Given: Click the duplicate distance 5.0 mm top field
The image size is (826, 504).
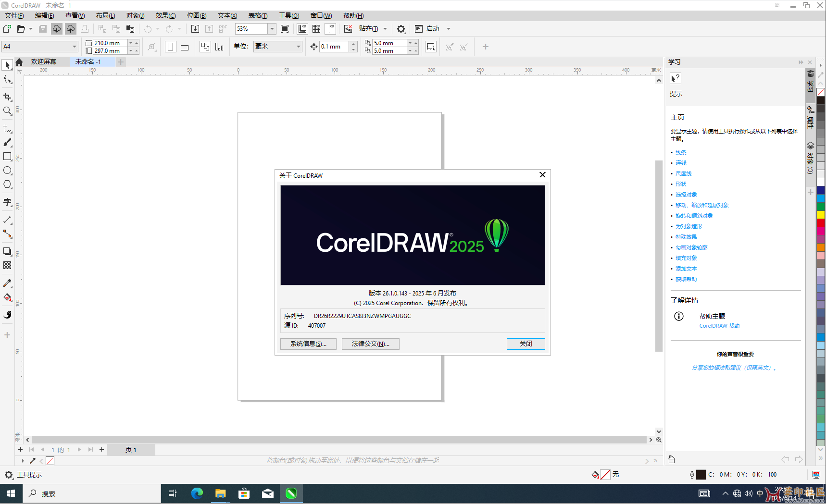Looking at the screenshot, I should (390, 43).
